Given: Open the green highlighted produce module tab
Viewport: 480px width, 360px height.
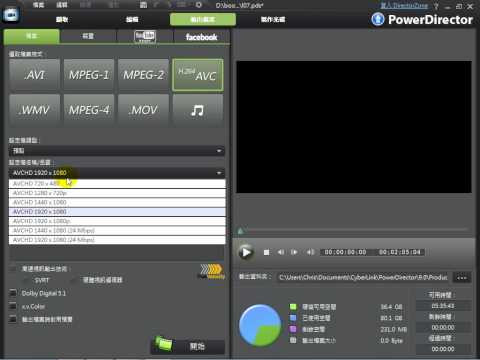Looking at the screenshot, I should [203, 19].
